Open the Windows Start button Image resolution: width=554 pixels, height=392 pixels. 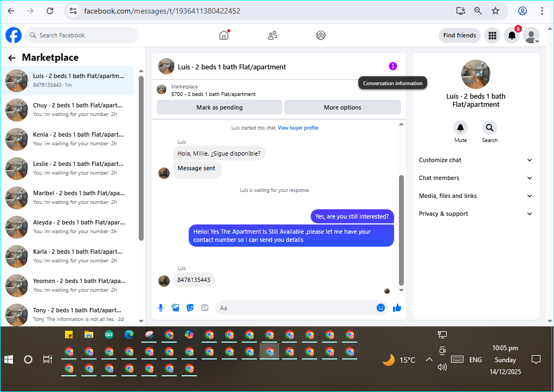click(x=9, y=360)
